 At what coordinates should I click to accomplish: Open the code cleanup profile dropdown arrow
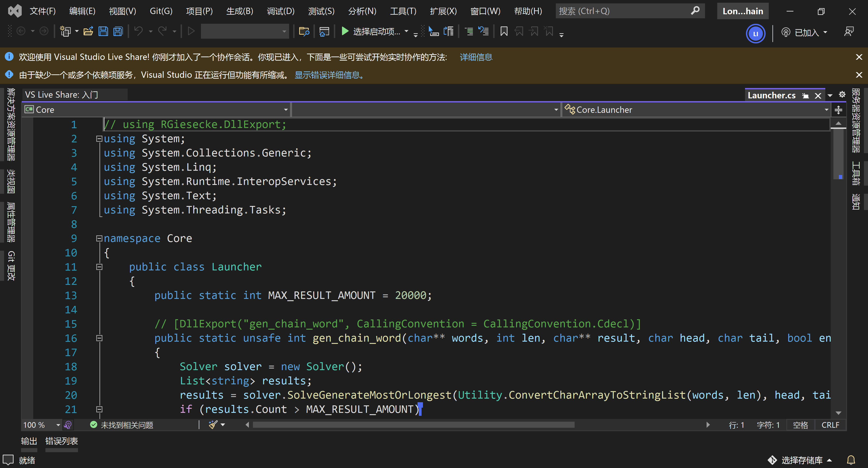point(223,425)
